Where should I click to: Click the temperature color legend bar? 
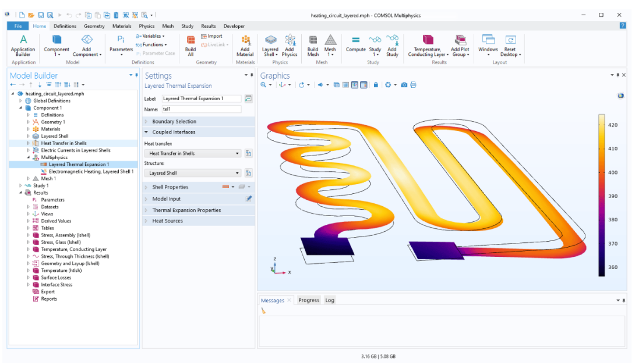[x=601, y=195]
